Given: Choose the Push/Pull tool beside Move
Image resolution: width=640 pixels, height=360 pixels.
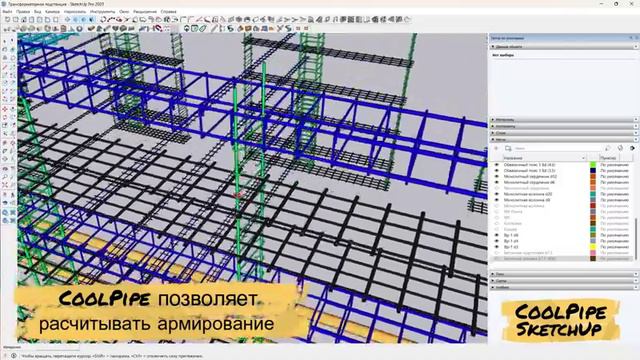Looking at the screenshot, I should coord(13,109).
